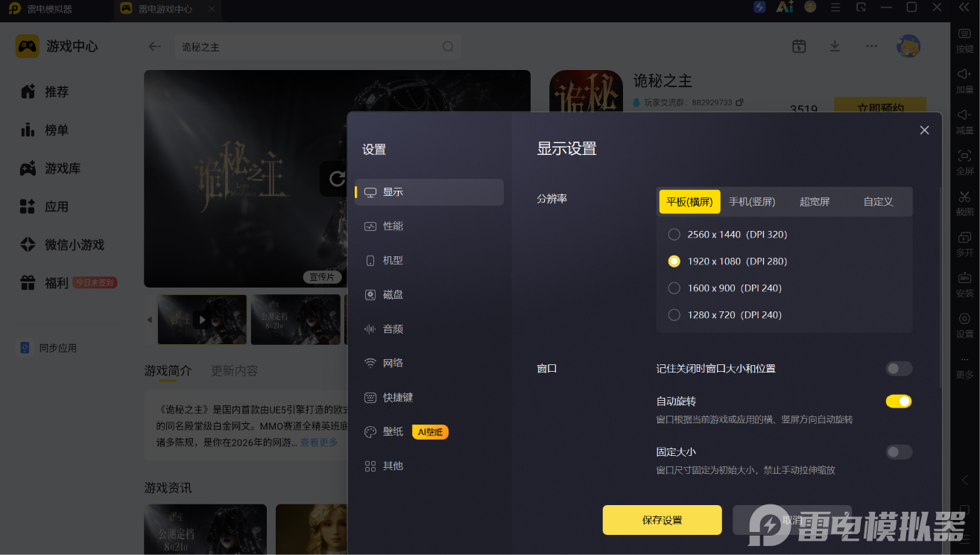Screen dimensions: 980x555
Task: Switch to the 超宽屏 resolution tab
Action: [x=815, y=201]
